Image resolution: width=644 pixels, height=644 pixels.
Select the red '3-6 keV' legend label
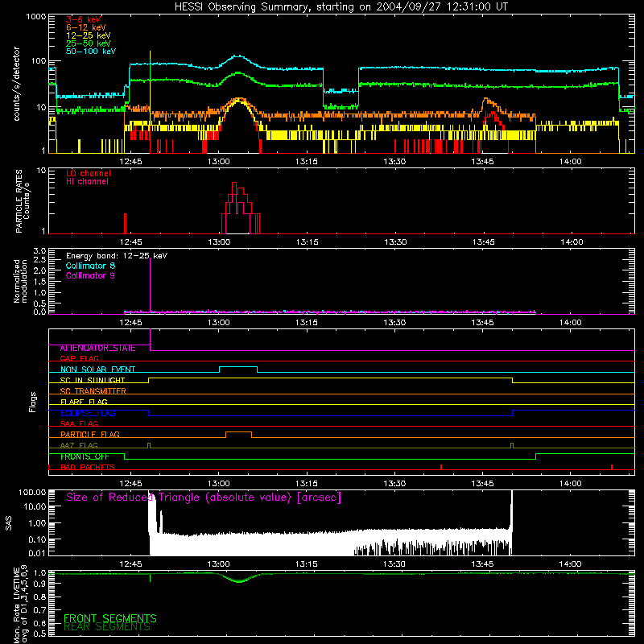[x=84, y=19]
